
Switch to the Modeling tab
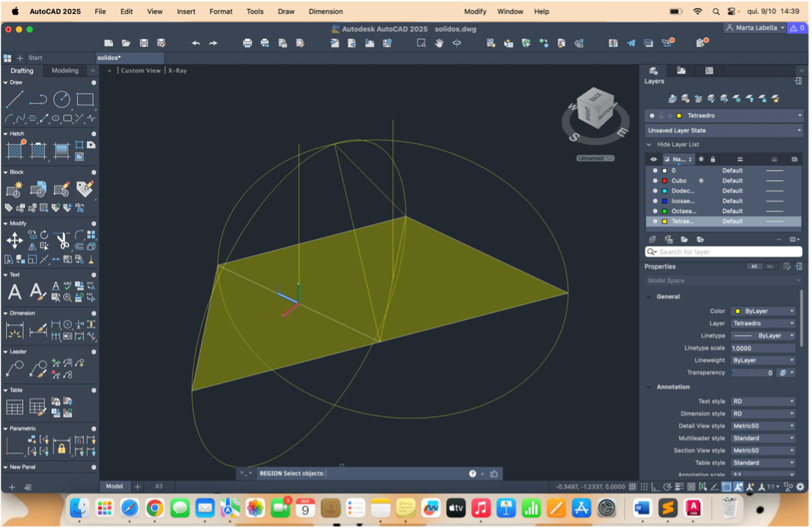(65, 71)
